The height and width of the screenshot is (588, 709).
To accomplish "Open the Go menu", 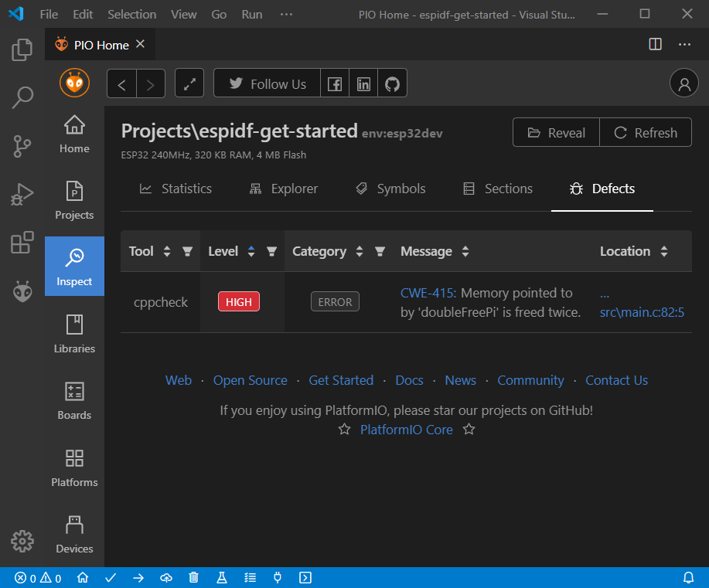I will pos(219,15).
